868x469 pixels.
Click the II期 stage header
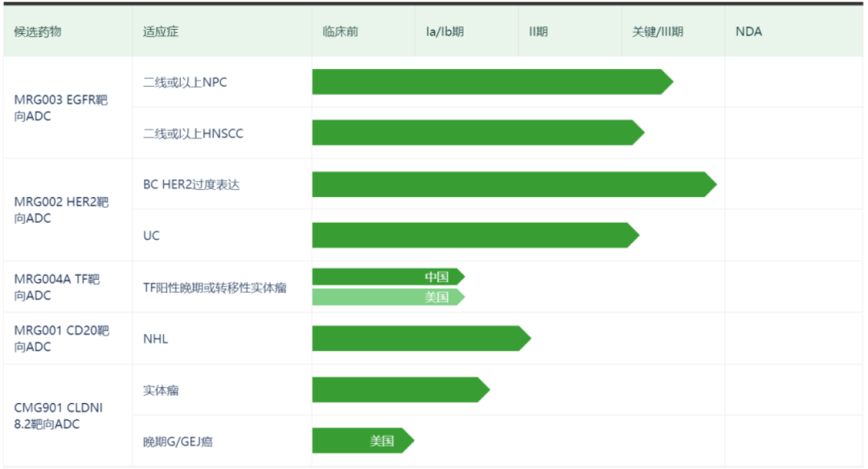538,31
